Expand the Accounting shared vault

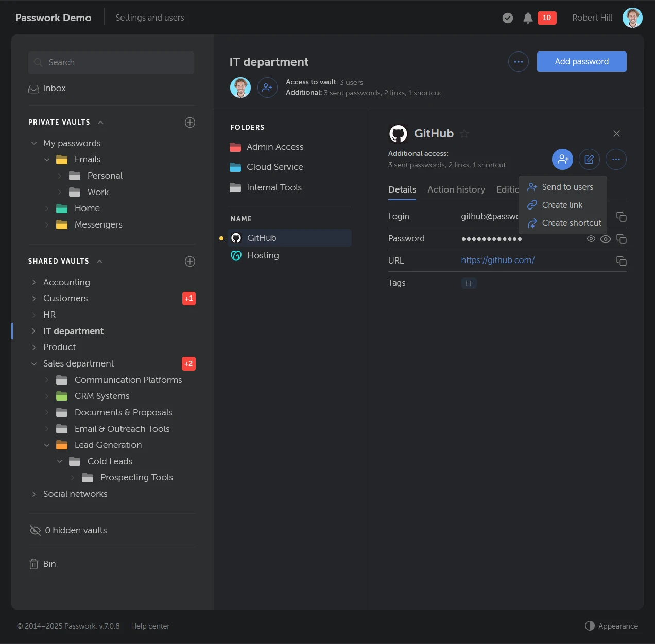click(34, 282)
